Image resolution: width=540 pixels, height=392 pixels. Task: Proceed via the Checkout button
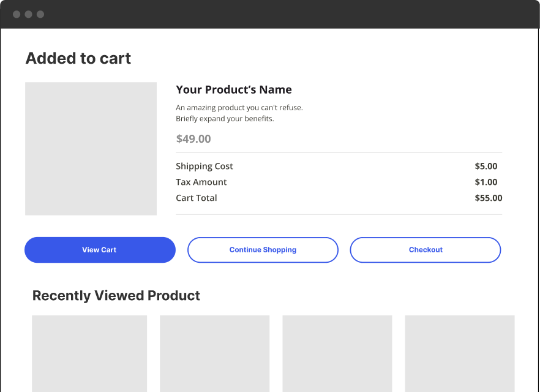(x=426, y=250)
